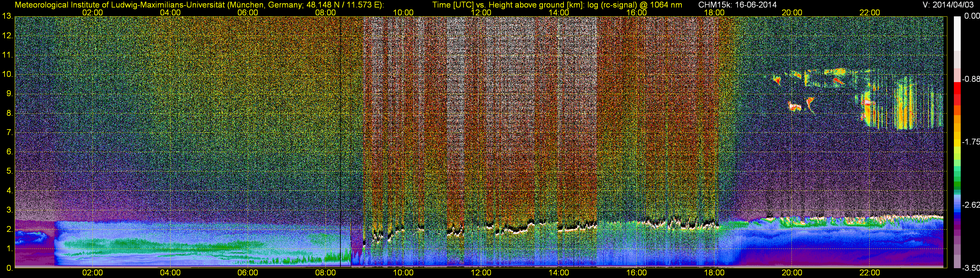The height and width of the screenshot is (278, 980).
Task: Click the 12:00 tick on the upper time axis
Action: (x=481, y=12)
